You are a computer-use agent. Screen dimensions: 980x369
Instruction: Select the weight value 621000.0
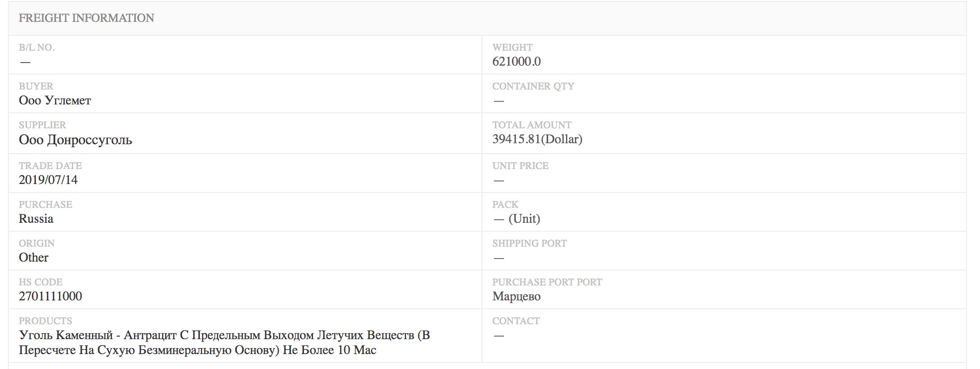pyautogui.click(x=516, y=61)
